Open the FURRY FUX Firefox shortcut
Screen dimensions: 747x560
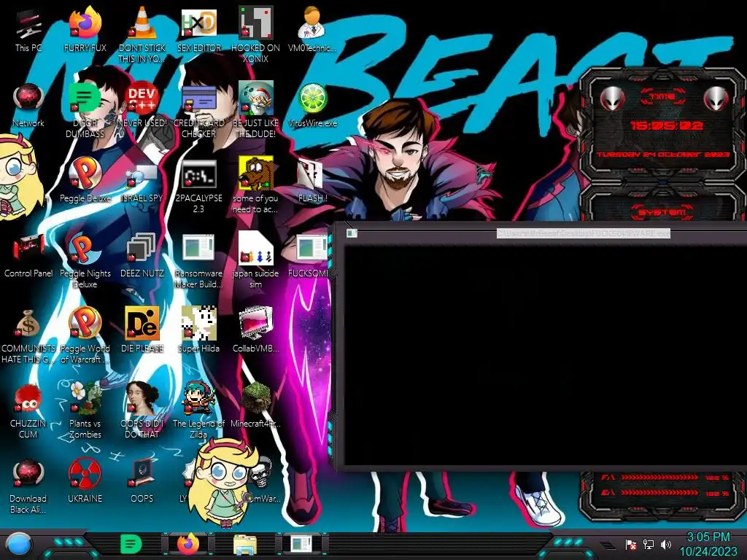[x=85, y=29]
